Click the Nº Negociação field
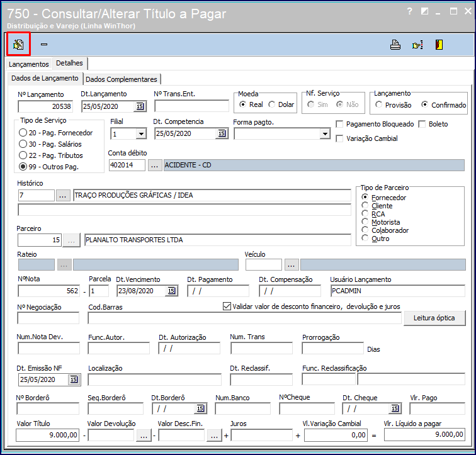Screen dimensions: 476x455 pos(48,318)
